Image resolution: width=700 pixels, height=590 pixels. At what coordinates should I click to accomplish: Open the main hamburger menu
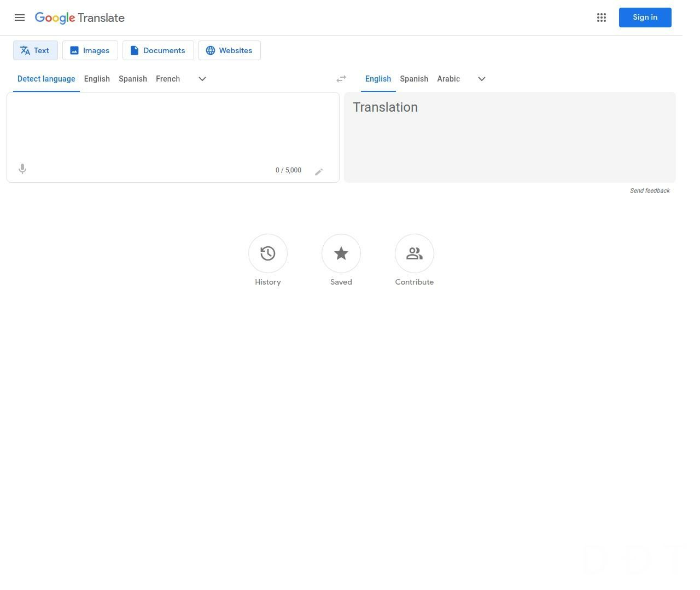tap(20, 18)
